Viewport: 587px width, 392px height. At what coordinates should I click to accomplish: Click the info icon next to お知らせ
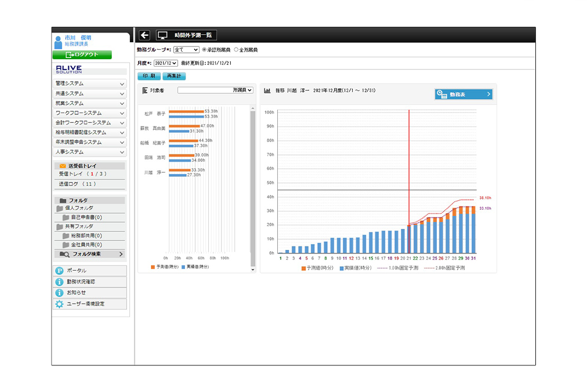pyautogui.click(x=59, y=293)
